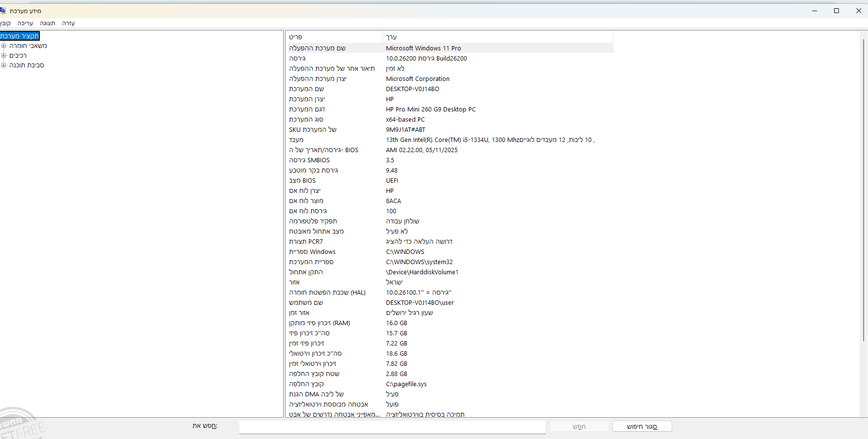Expand the משאבי חומרה tree node

tap(4, 46)
